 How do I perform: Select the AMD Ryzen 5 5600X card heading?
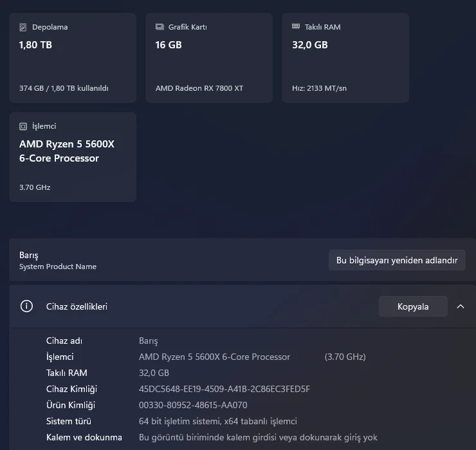coord(67,151)
